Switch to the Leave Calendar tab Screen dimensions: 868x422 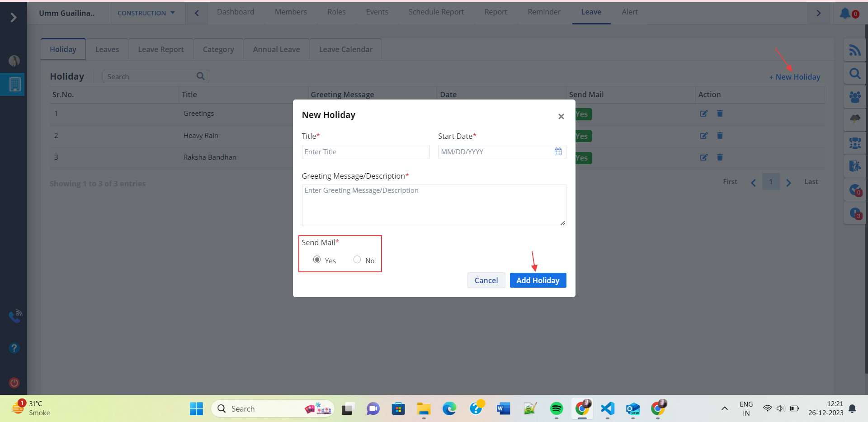345,49
